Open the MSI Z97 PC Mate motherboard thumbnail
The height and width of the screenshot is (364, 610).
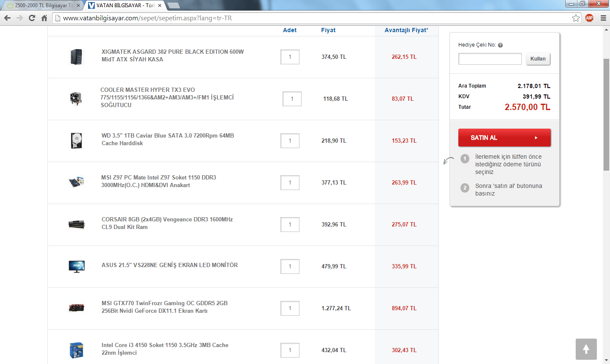[x=77, y=182]
